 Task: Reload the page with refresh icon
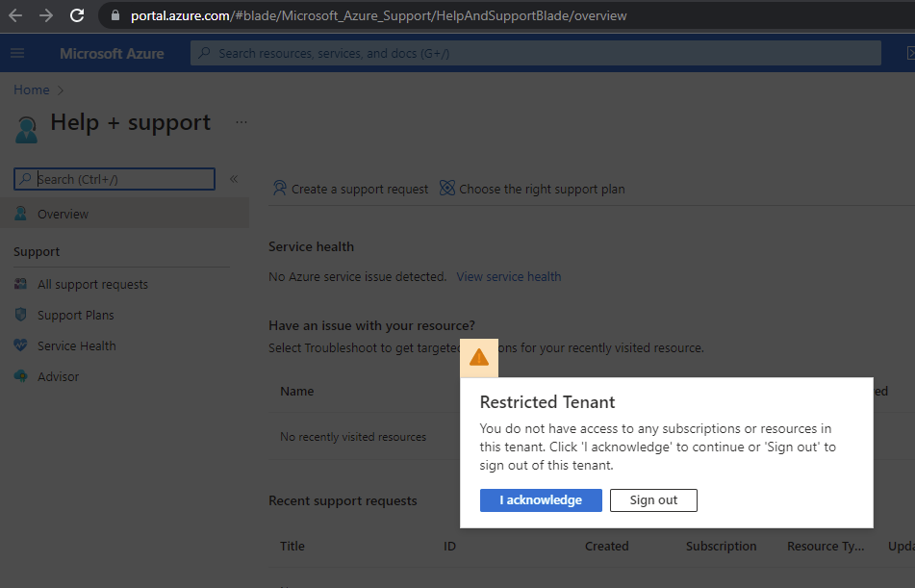(76, 15)
